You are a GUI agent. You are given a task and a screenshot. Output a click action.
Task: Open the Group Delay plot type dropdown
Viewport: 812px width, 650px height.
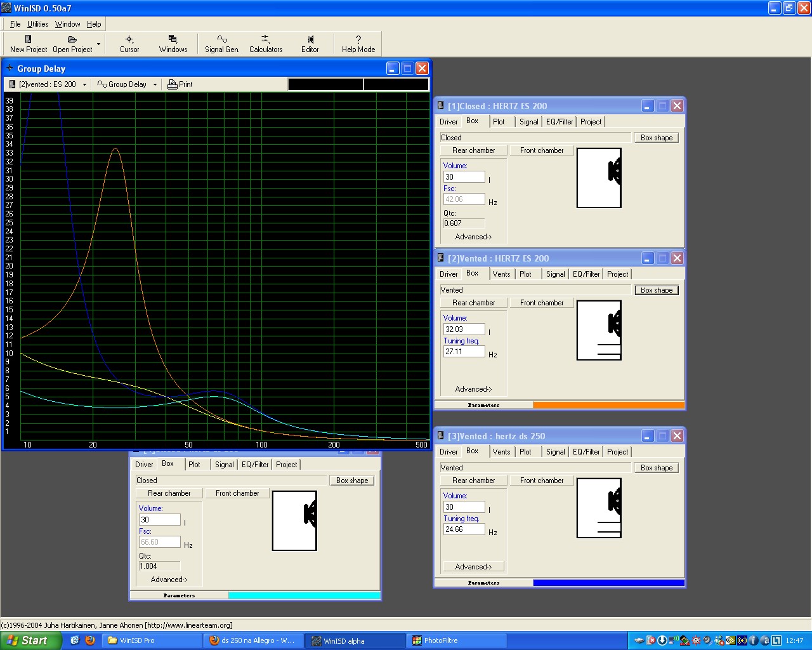[x=155, y=84]
